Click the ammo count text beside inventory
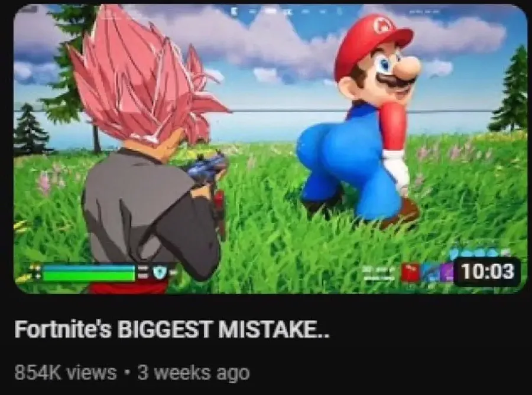The height and width of the screenshot is (395, 532). click(x=379, y=273)
